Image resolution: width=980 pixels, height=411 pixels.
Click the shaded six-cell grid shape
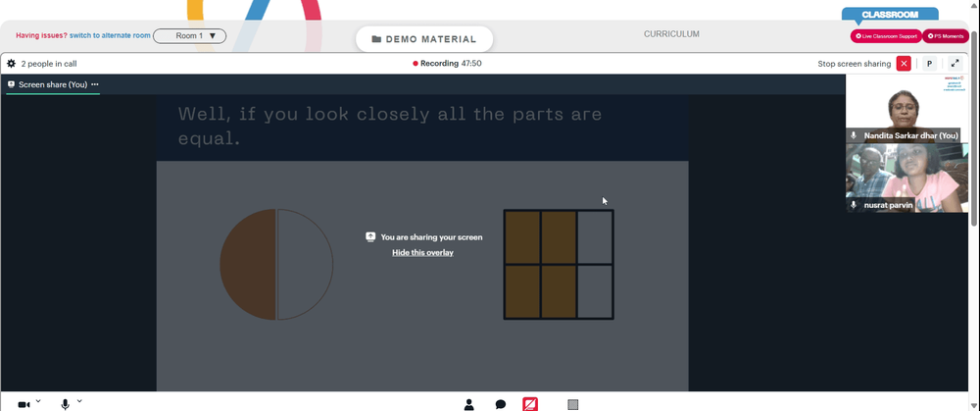(559, 265)
